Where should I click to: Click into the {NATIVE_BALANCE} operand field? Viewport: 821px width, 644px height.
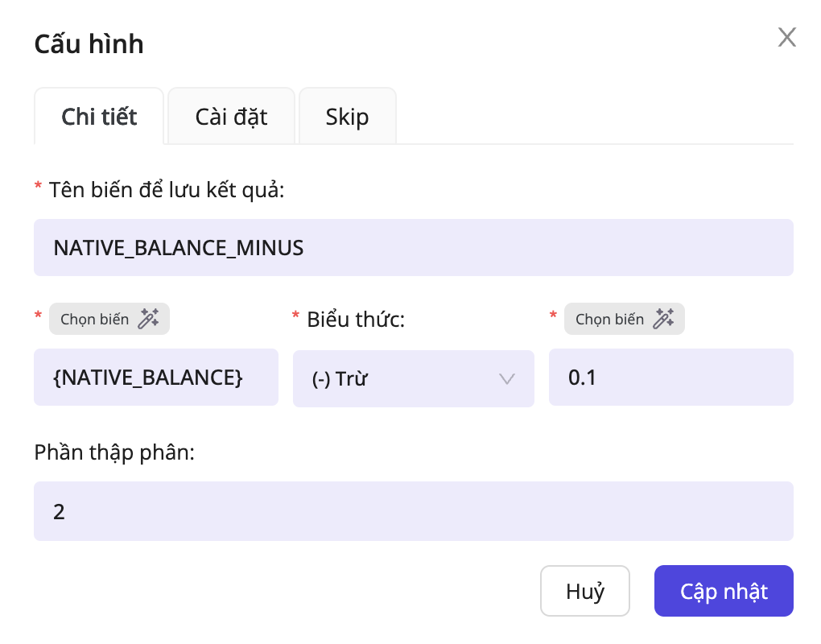click(155, 378)
